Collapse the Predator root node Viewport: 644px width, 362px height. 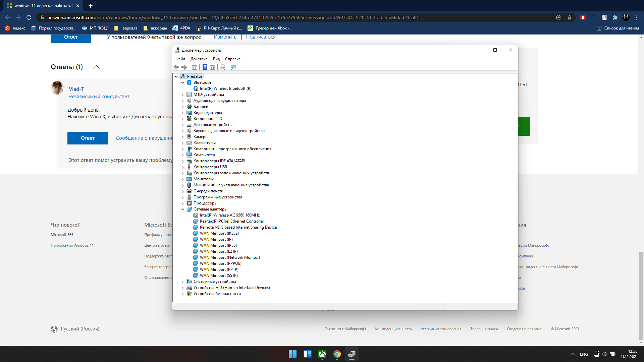click(x=176, y=76)
